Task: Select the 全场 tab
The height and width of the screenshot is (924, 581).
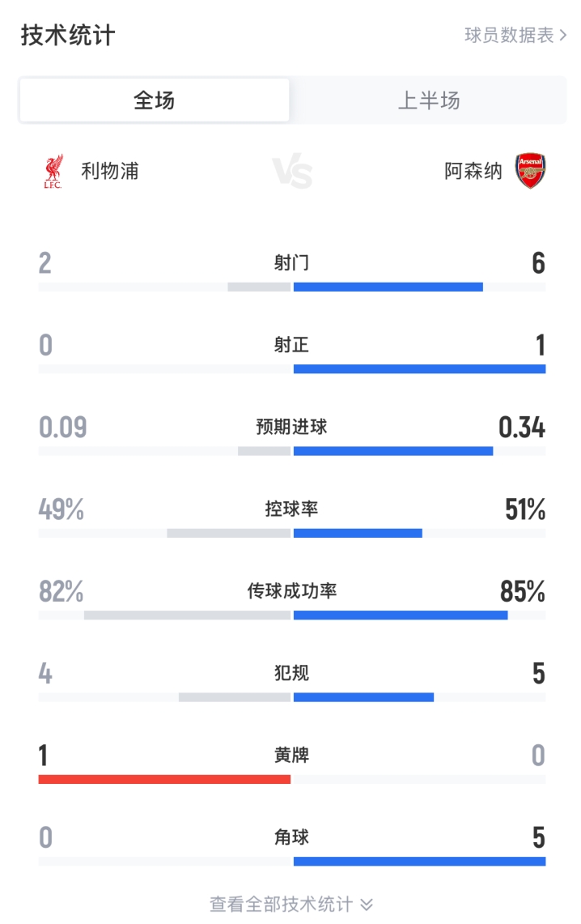Action: point(154,99)
